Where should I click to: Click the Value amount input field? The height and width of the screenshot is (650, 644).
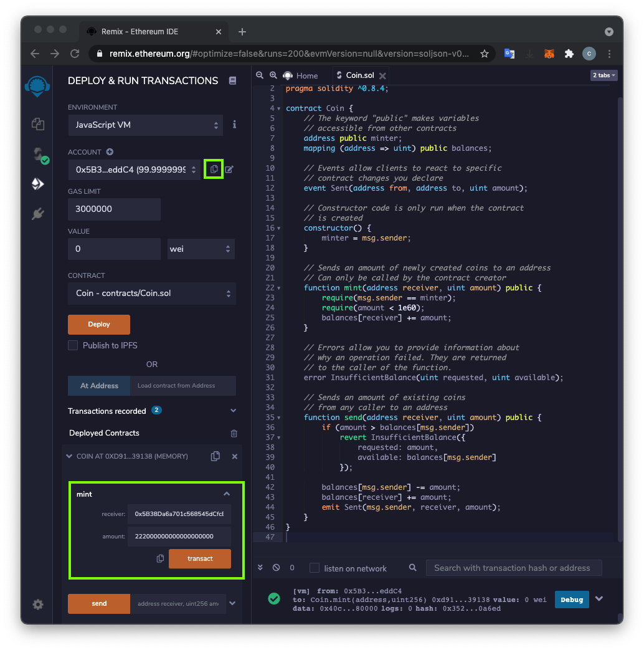pyautogui.click(x=115, y=249)
